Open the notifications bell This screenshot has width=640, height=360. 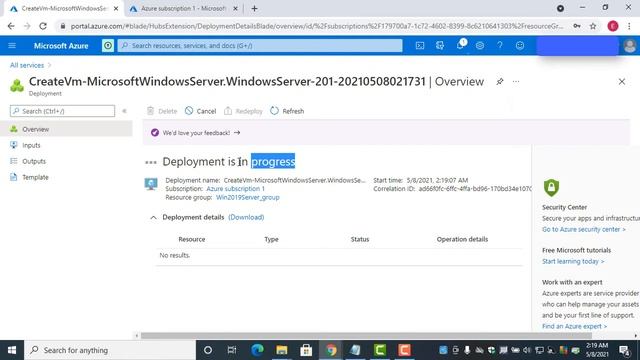tap(460, 45)
